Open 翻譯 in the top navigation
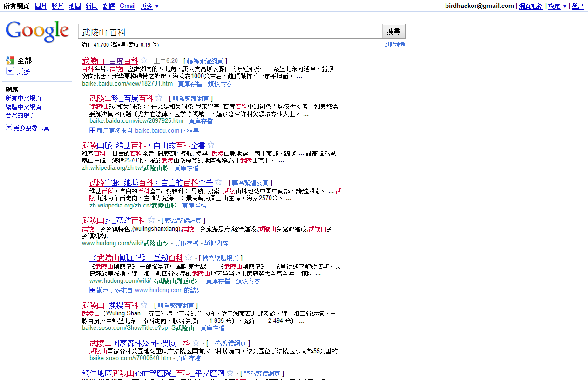The image size is (588, 380). (108, 6)
